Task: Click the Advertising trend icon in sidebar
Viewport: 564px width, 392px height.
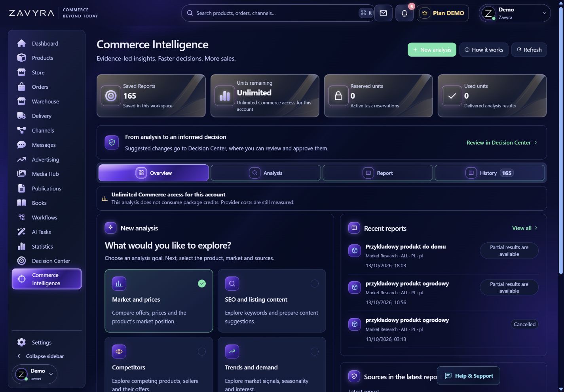Action: (x=21, y=160)
